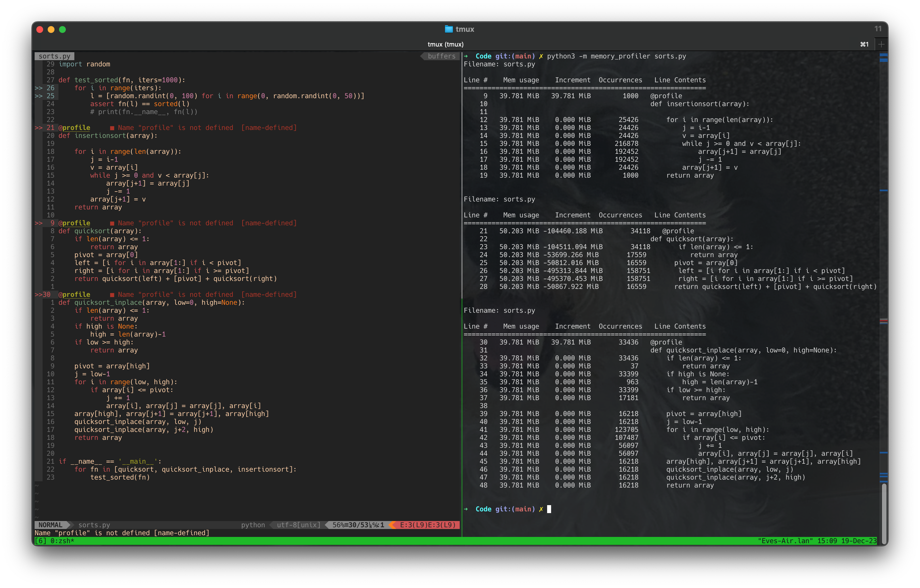Select the python filetype indicator in the statusline
920x588 pixels.
(253, 525)
